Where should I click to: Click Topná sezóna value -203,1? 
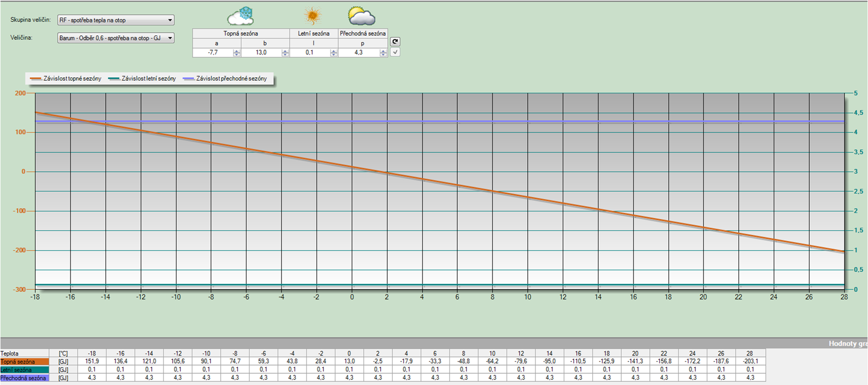click(750, 361)
